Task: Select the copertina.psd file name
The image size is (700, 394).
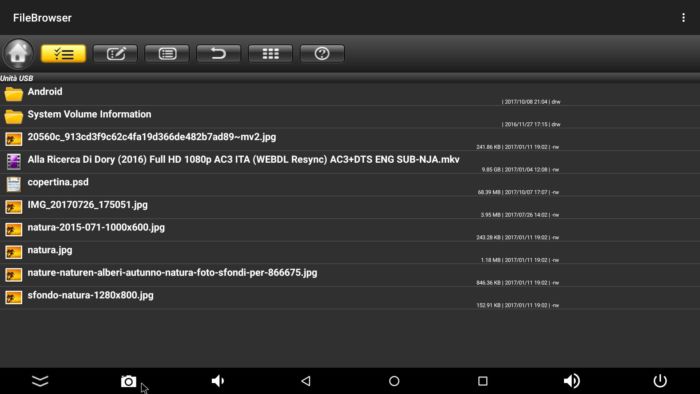Action: pyautogui.click(x=58, y=182)
